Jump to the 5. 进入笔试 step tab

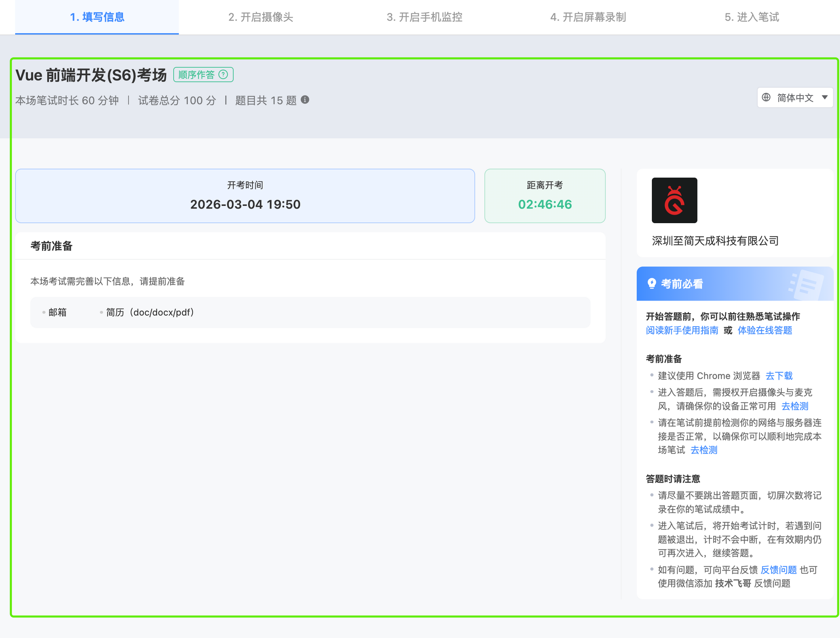pyautogui.click(x=751, y=17)
